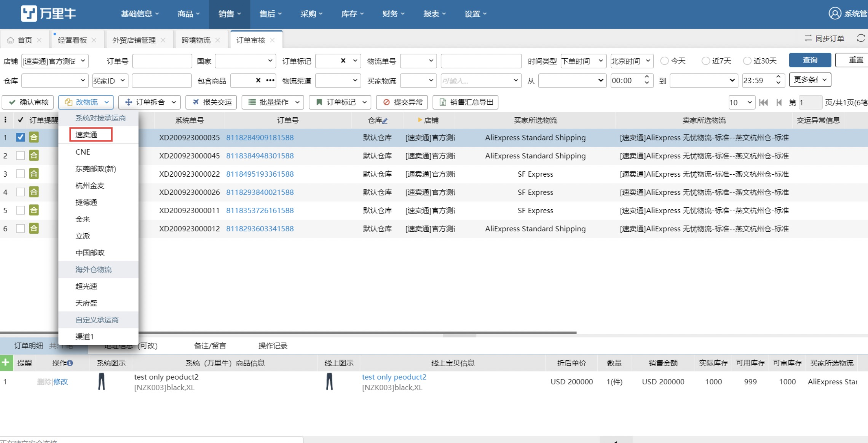Click the merged order icon in row 4
The image size is (868, 443).
[x=34, y=192]
